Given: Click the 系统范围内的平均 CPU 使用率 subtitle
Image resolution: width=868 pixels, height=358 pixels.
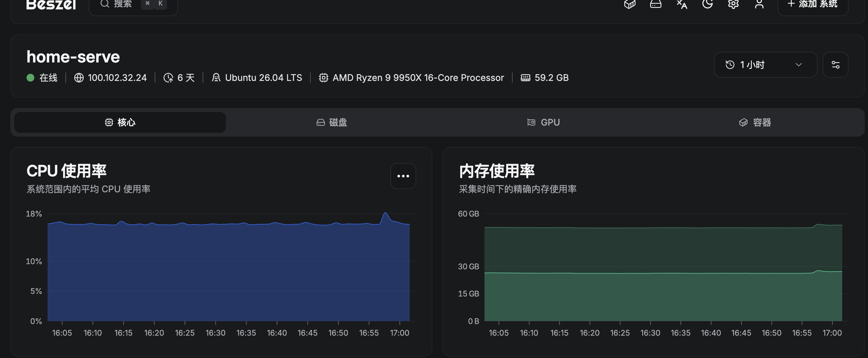Looking at the screenshot, I should tap(88, 189).
